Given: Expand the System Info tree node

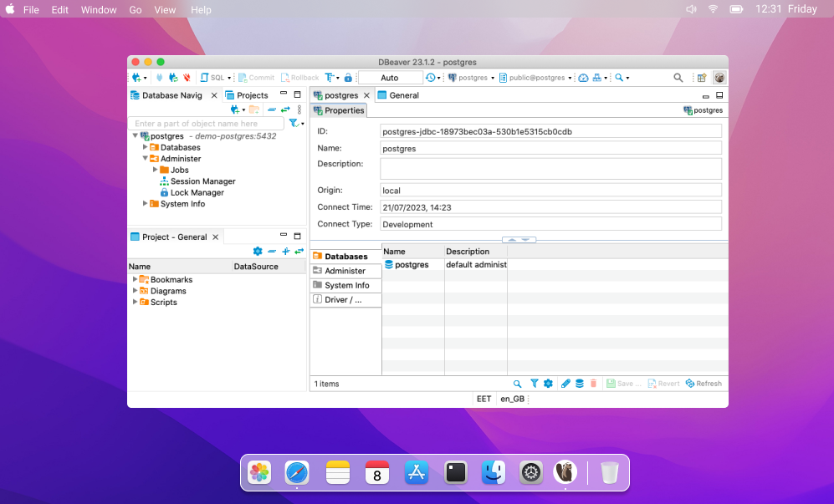Looking at the screenshot, I should click(x=146, y=204).
